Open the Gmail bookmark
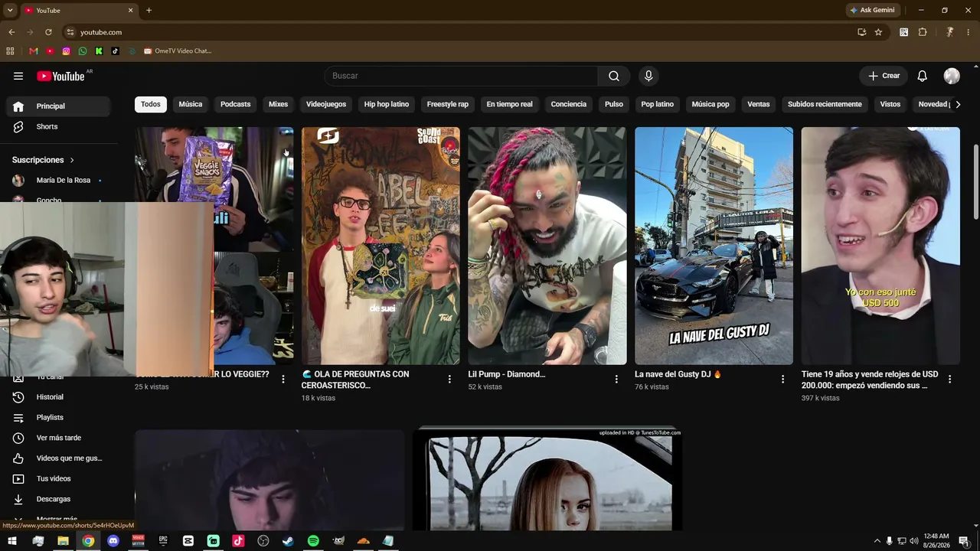 coord(33,51)
